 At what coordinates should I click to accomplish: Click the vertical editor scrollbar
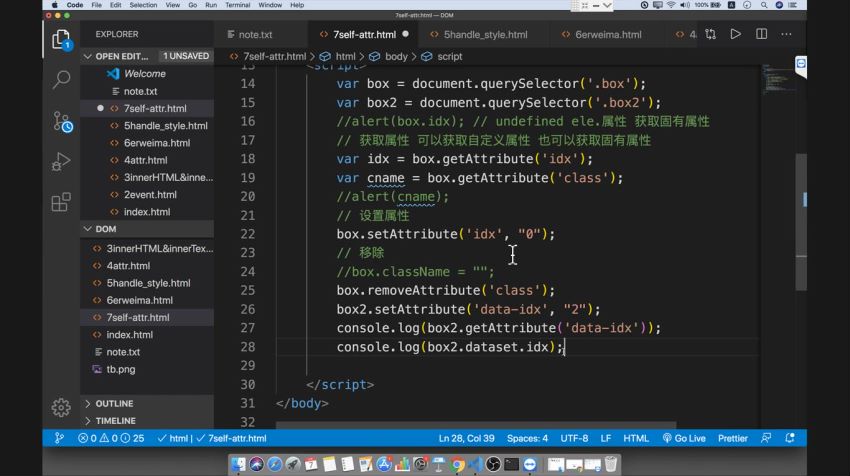coord(801,222)
